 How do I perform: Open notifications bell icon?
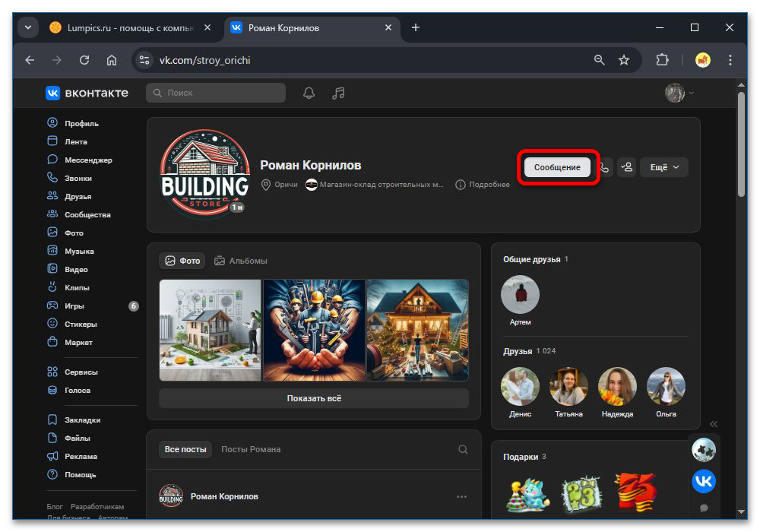309,93
